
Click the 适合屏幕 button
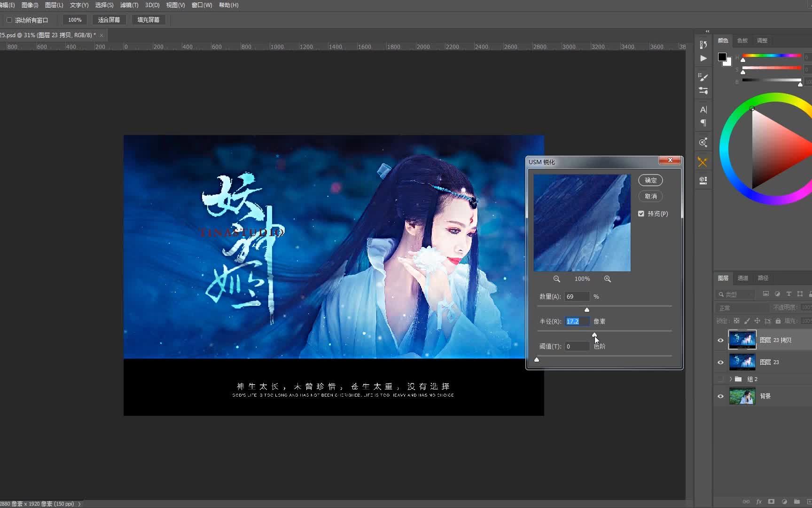[109, 20]
